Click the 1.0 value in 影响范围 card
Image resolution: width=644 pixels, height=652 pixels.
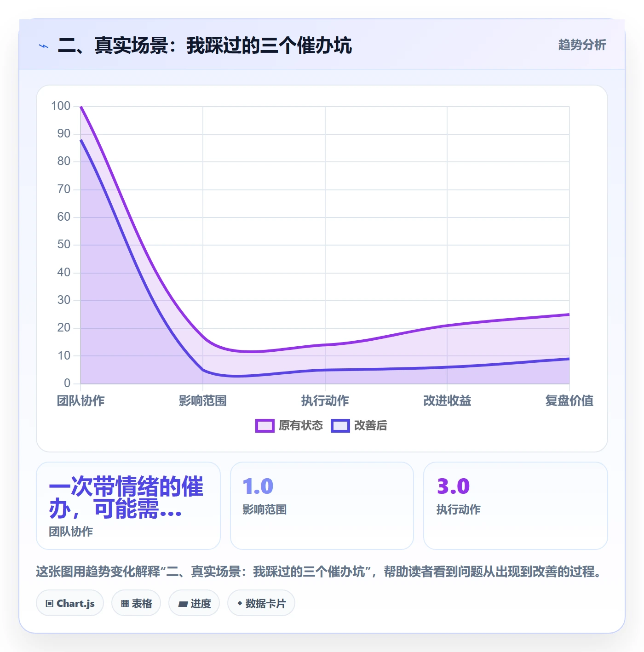(x=258, y=486)
